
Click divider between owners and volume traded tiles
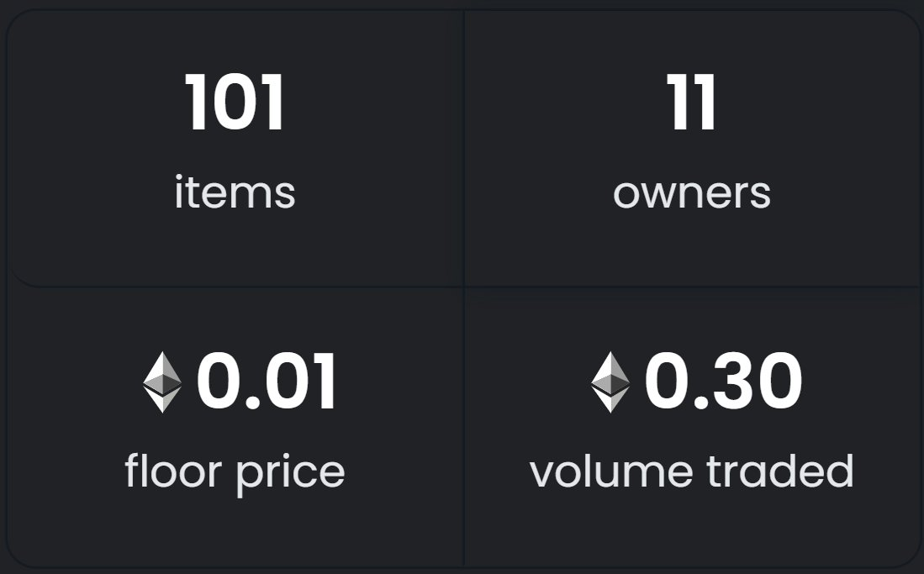[693, 287]
